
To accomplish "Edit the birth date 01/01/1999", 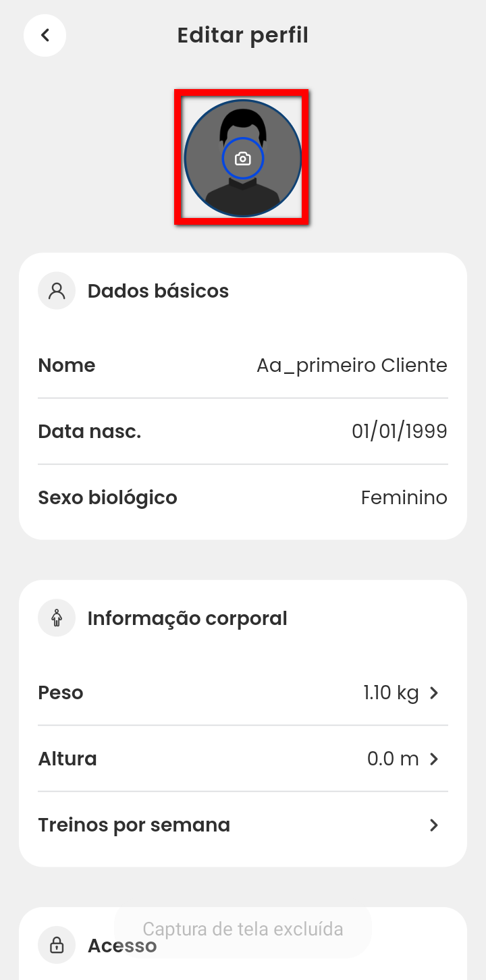I will click(x=399, y=431).
